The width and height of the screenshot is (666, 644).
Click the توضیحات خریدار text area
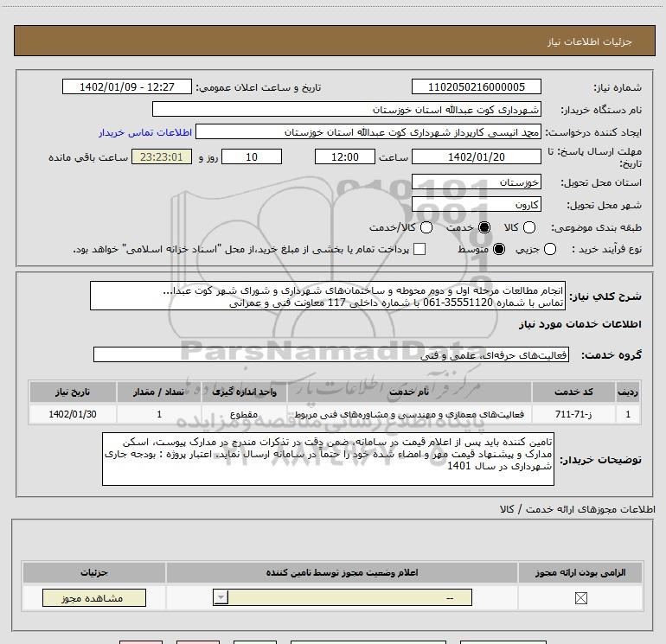328,459
